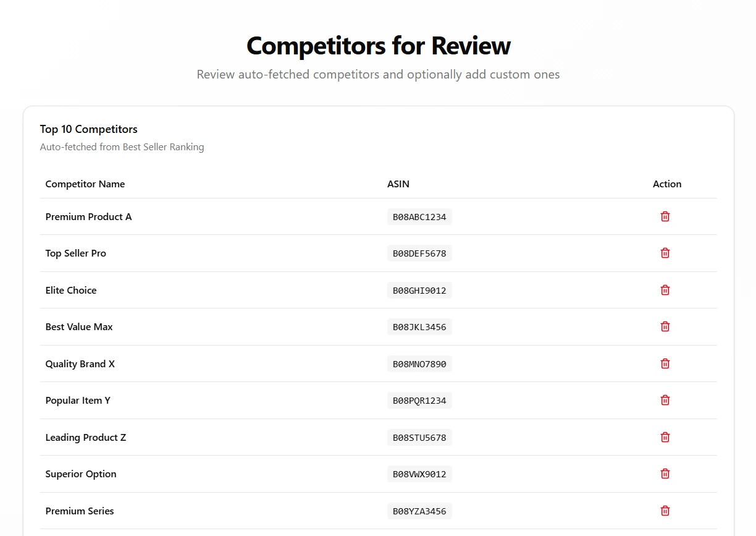Click the Competitor Name column header
756x536 pixels.
[85, 184]
